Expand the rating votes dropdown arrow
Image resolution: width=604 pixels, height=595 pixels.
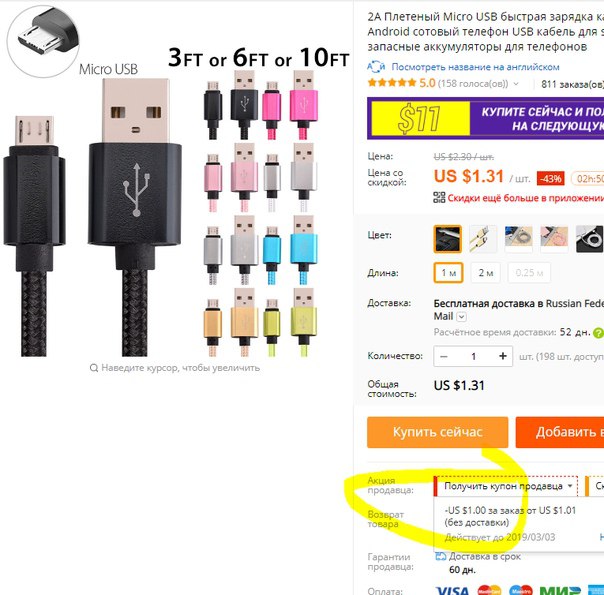(516, 84)
